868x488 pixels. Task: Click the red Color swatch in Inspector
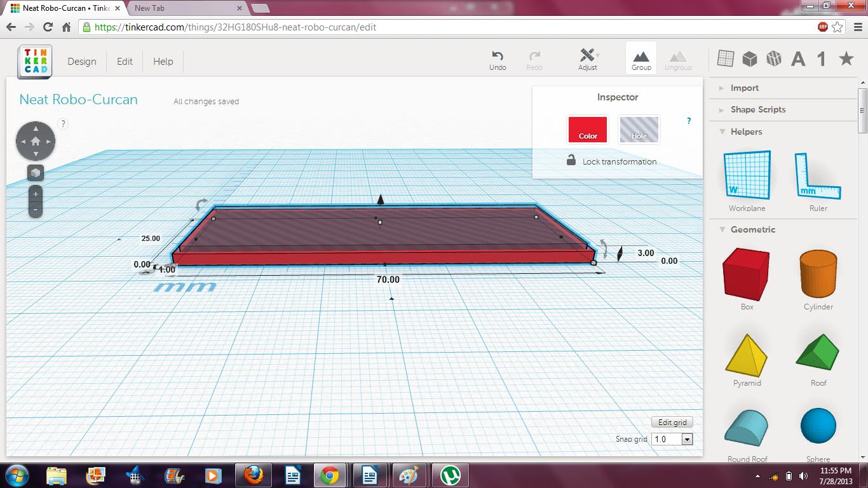(587, 129)
